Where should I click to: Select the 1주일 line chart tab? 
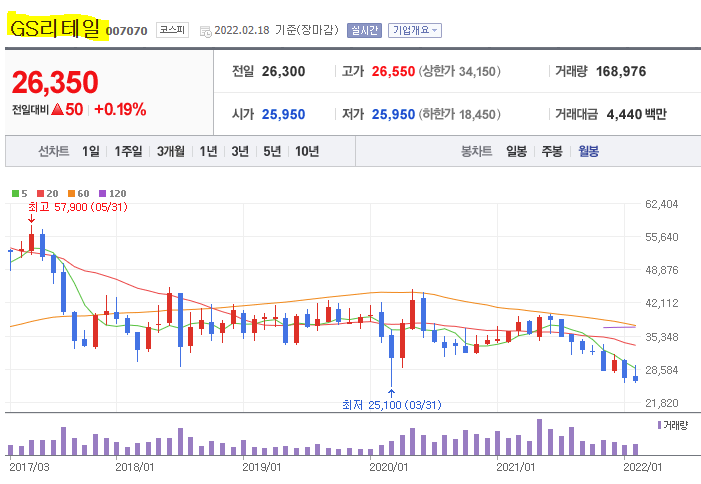(x=128, y=152)
